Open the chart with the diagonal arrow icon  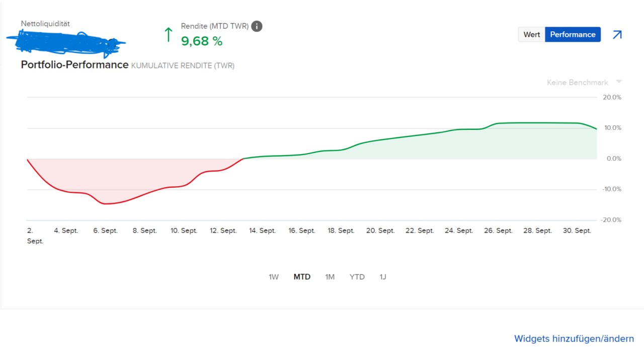pos(617,35)
